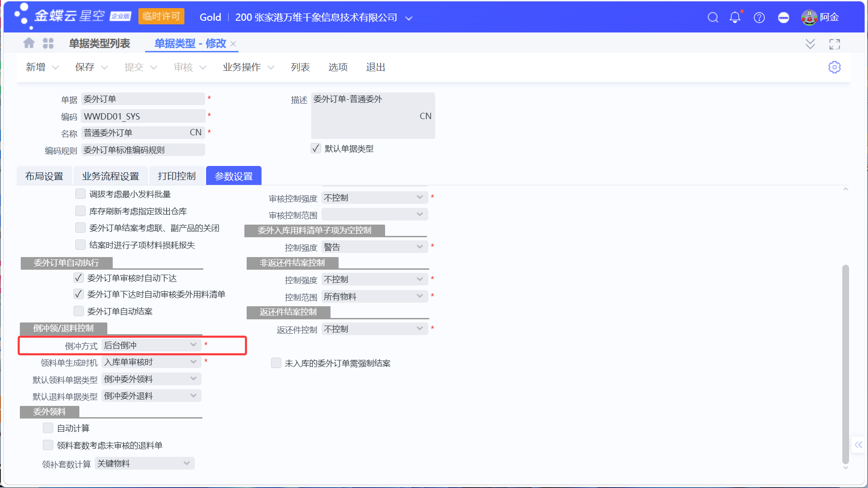Click scrollbar down arrow

845,468
